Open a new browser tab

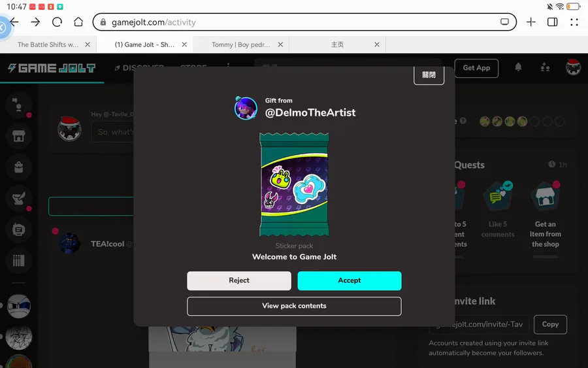point(531,22)
